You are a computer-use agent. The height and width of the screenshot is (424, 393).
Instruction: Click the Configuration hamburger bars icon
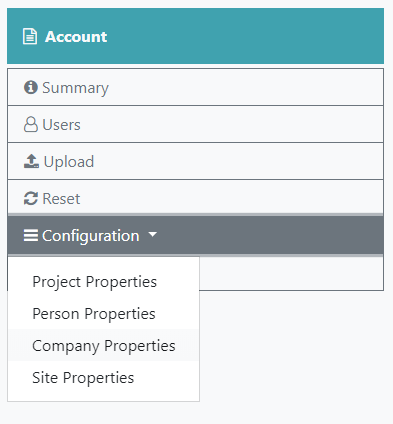coord(31,235)
